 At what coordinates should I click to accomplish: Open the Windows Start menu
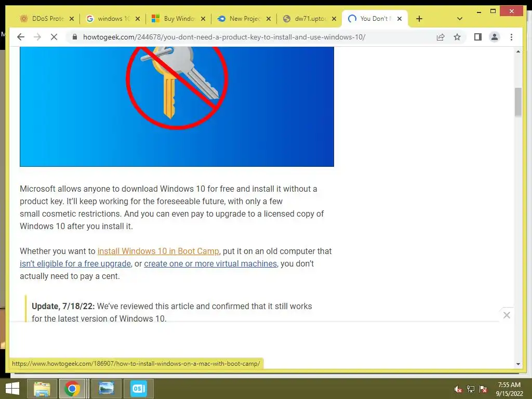pos(12,389)
